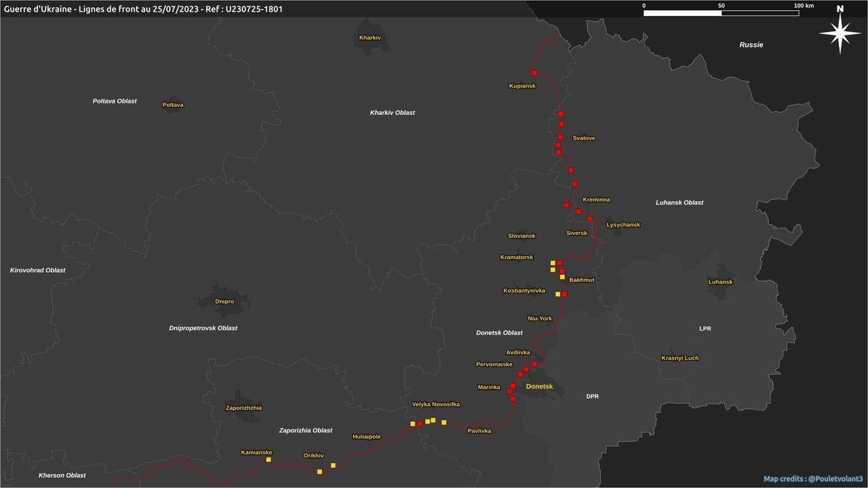Select the Luhansk Oblast region label

click(679, 202)
